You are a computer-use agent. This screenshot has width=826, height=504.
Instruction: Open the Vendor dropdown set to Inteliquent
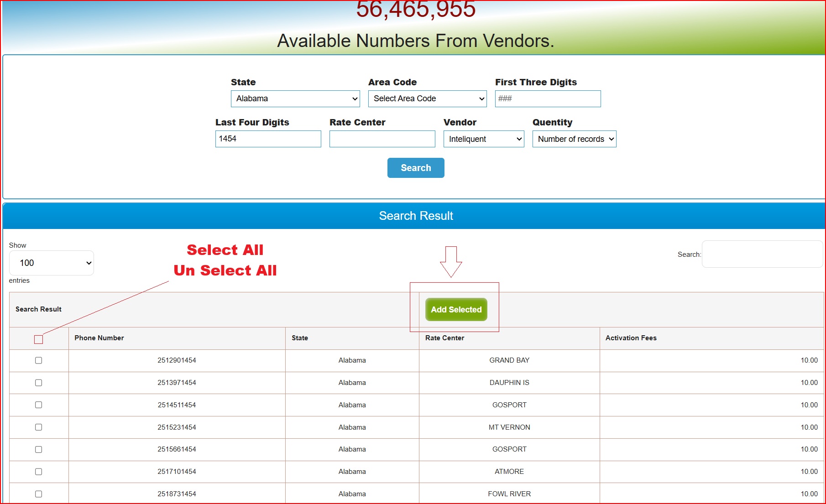tap(483, 139)
